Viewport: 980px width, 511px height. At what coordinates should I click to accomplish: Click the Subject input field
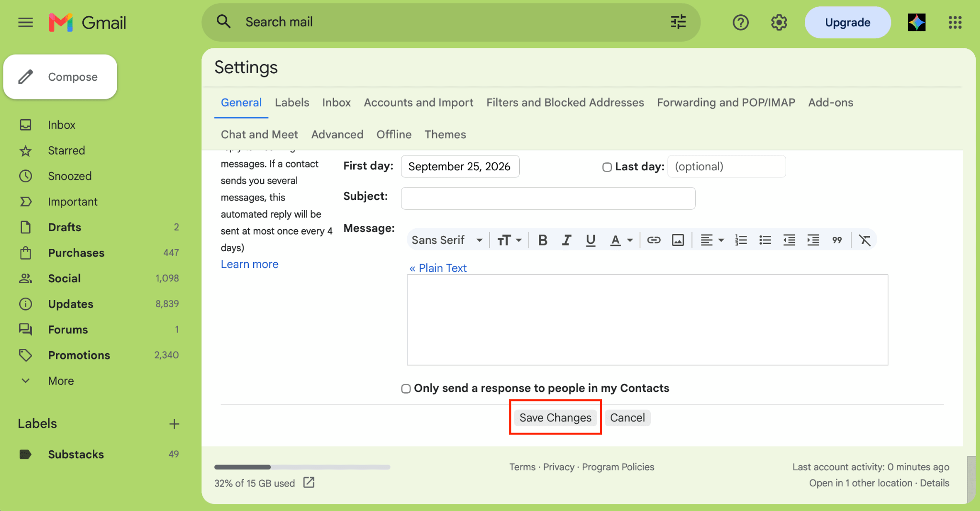tap(548, 198)
